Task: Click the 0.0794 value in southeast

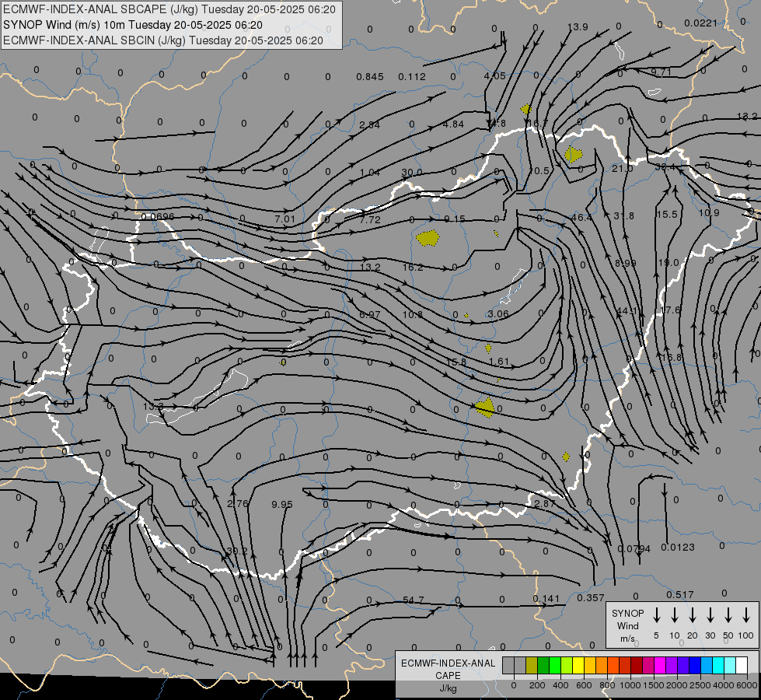Action: (x=634, y=549)
